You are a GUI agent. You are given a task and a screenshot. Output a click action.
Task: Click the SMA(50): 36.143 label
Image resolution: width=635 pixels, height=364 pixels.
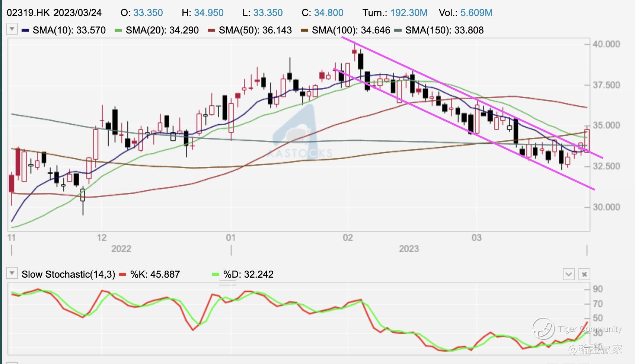[255, 30]
